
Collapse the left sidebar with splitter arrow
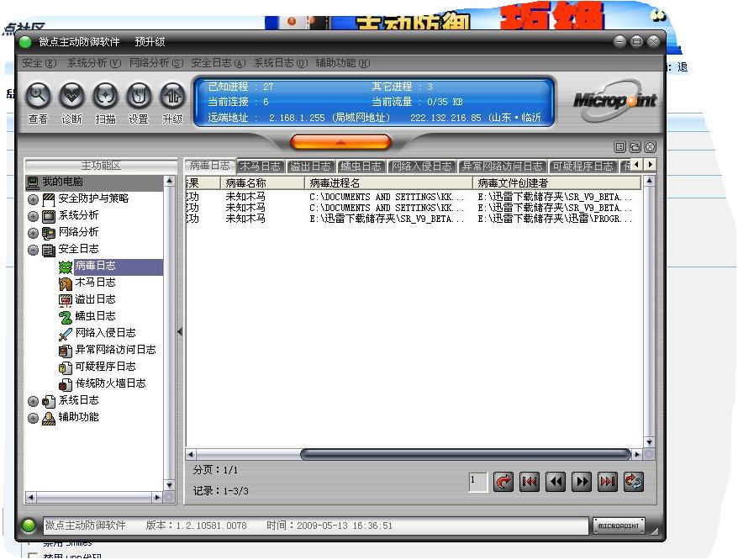180,331
